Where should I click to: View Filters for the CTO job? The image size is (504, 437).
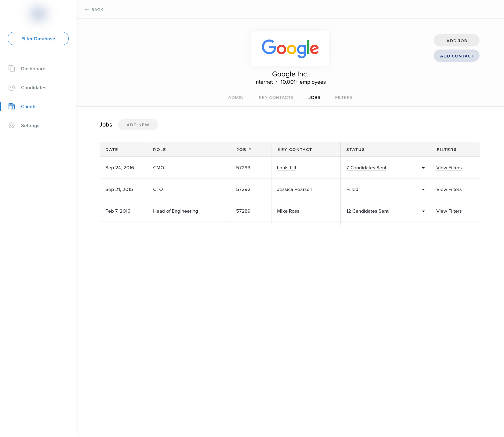click(x=449, y=189)
